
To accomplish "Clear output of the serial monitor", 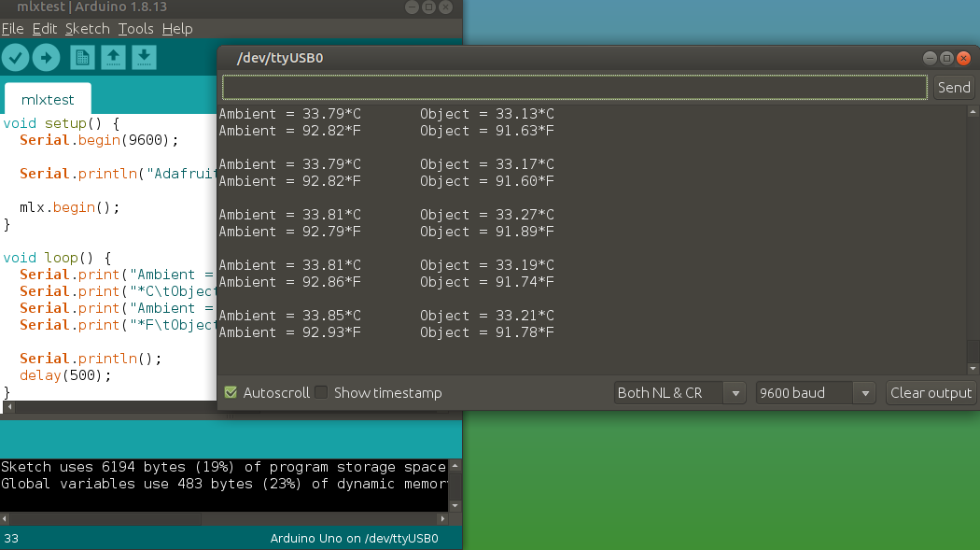I will (x=930, y=392).
